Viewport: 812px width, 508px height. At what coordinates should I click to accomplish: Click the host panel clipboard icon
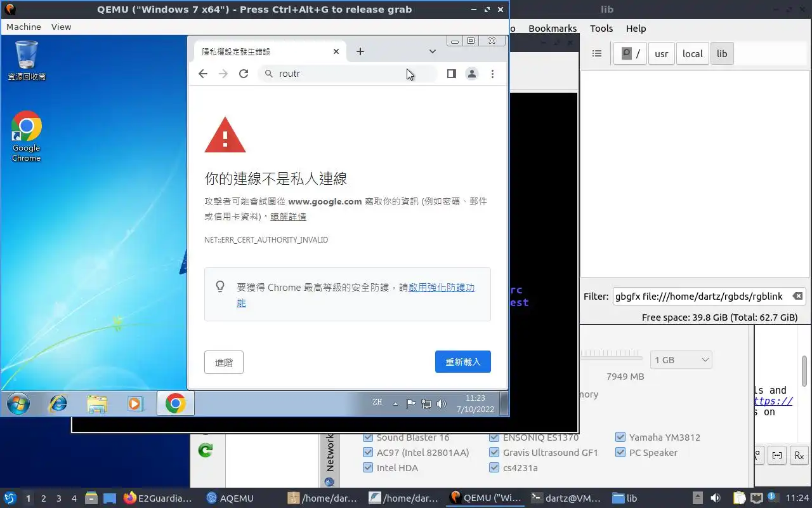[739, 498]
